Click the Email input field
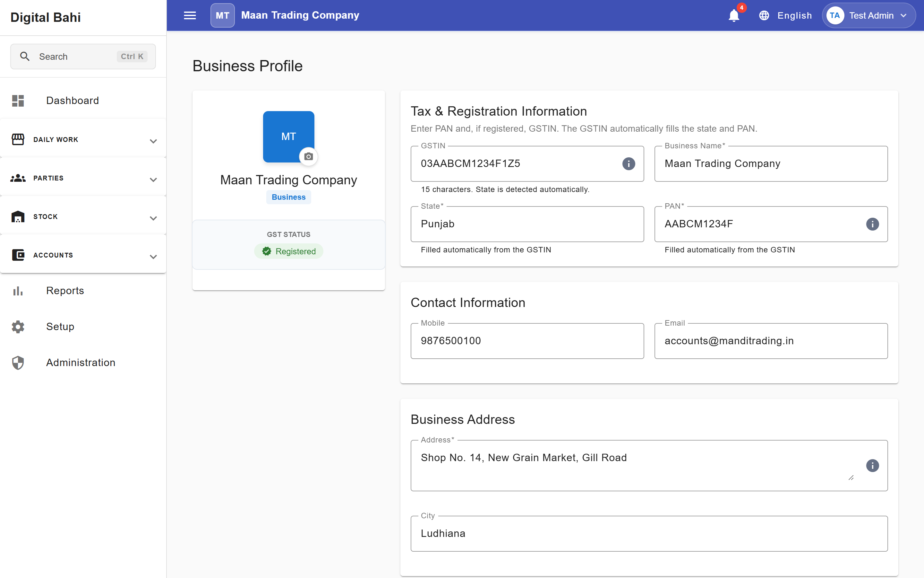924x578 pixels. [x=771, y=341]
